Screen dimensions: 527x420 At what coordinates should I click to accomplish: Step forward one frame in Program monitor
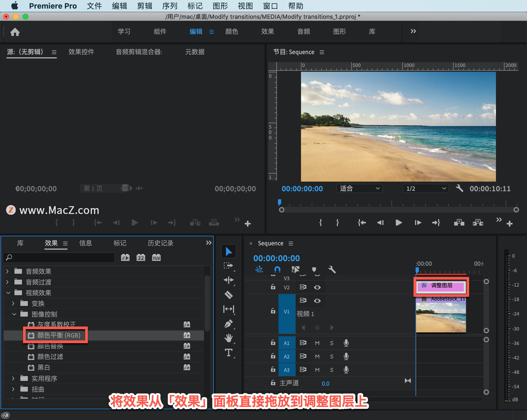point(418,223)
